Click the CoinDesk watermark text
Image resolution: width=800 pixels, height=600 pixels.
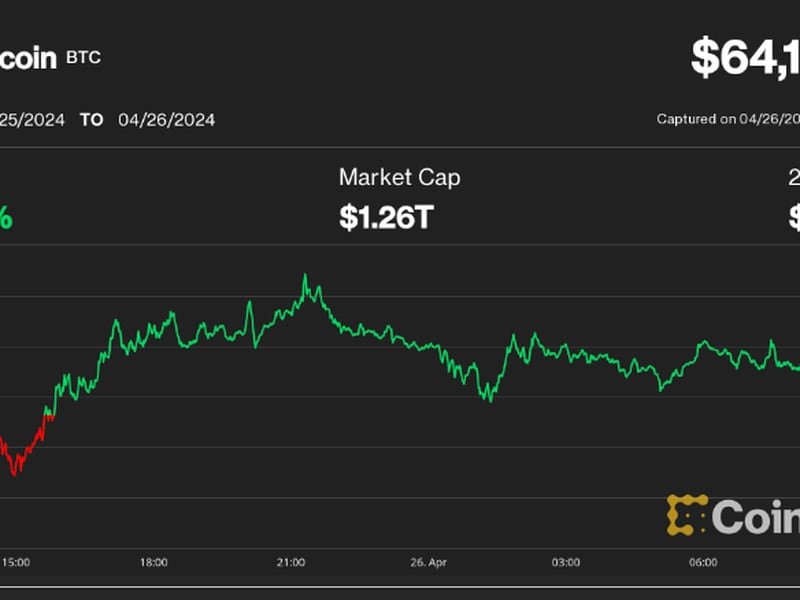(756, 516)
